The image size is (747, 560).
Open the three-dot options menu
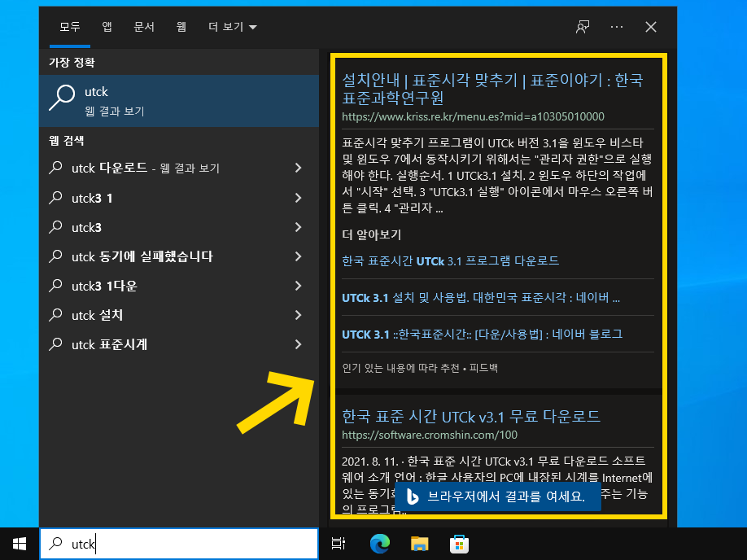coord(617,27)
